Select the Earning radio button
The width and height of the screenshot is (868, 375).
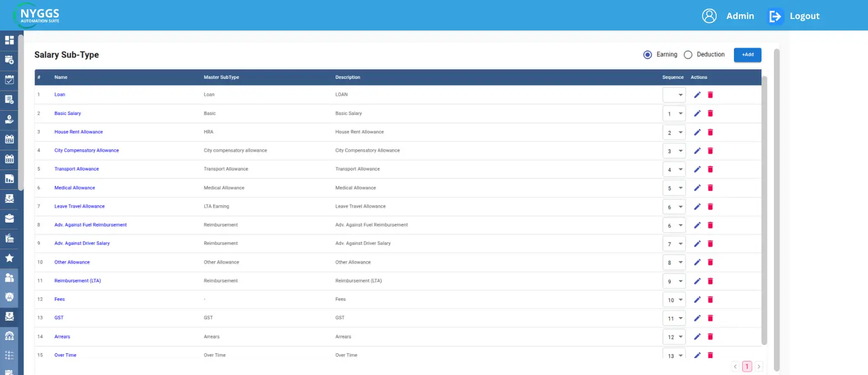(647, 55)
